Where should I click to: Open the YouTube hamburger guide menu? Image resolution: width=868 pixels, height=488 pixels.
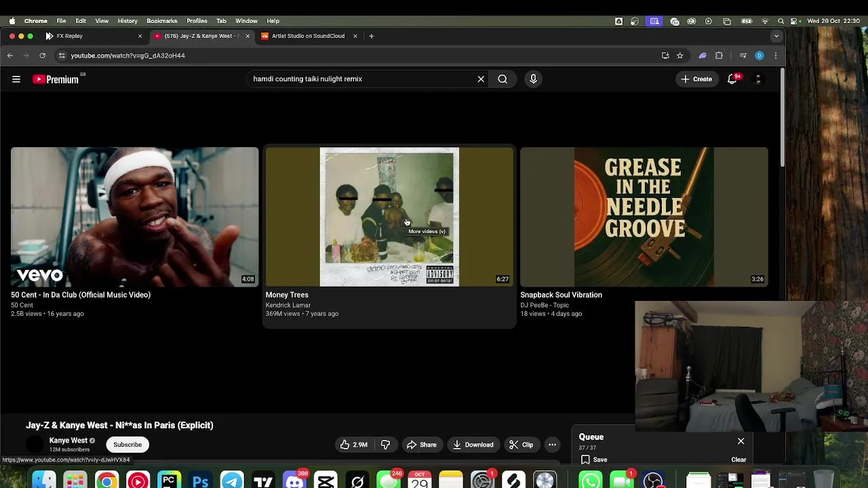coord(16,79)
